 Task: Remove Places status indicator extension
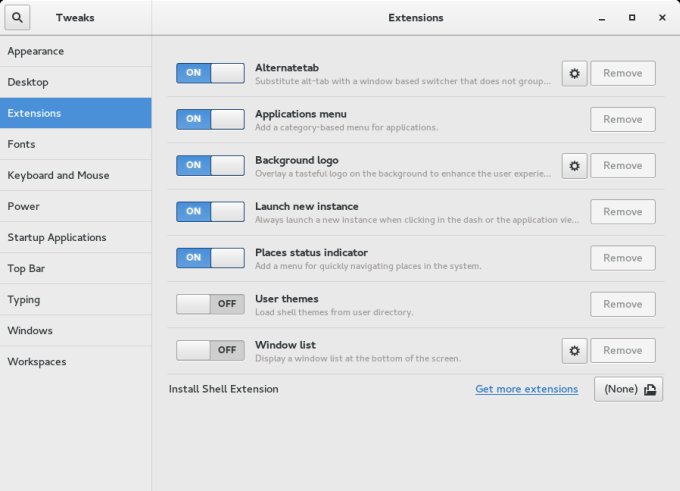(x=623, y=258)
